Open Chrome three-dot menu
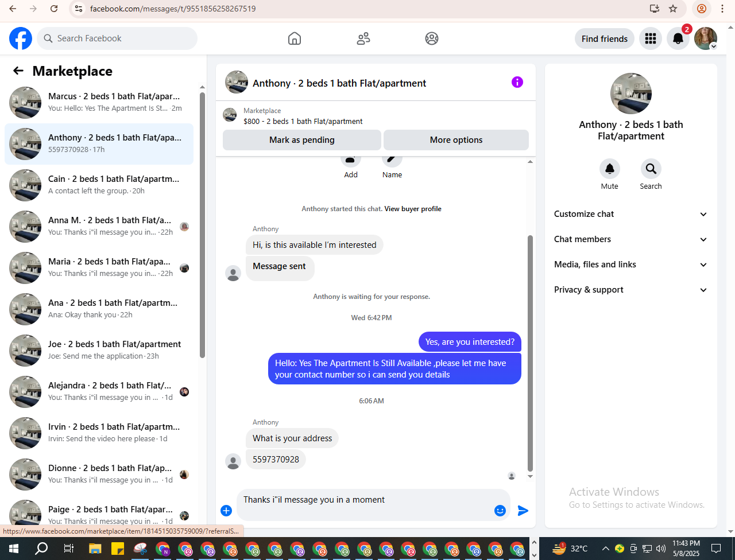Image resolution: width=735 pixels, height=560 pixels. [x=722, y=9]
